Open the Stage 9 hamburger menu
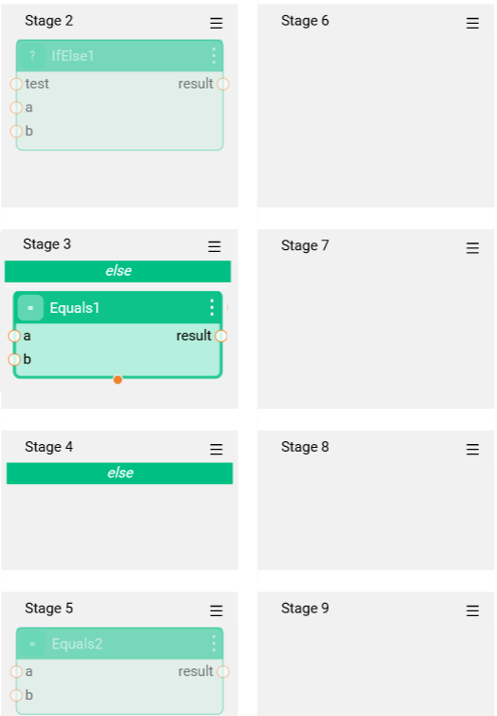Image resolution: width=497 pixels, height=716 pixels. tap(472, 611)
